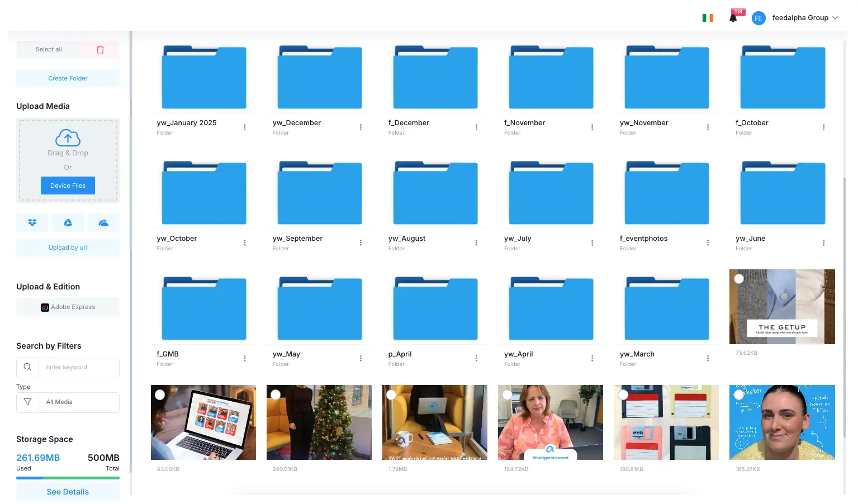The width and height of the screenshot is (858, 504).
Task: Select the Christmas tree photo checkbox
Action: [276, 394]
